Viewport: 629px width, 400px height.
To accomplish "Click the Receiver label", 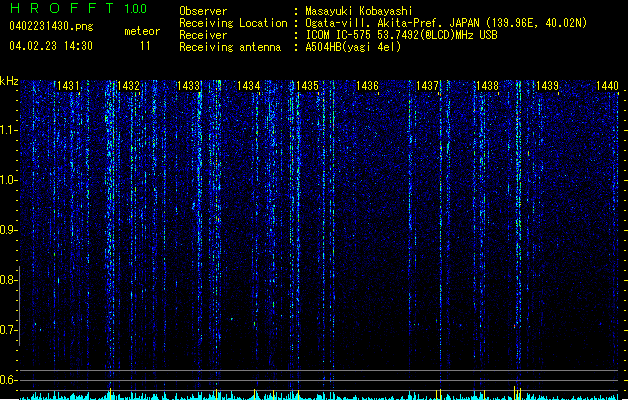I will coord(203,35).
